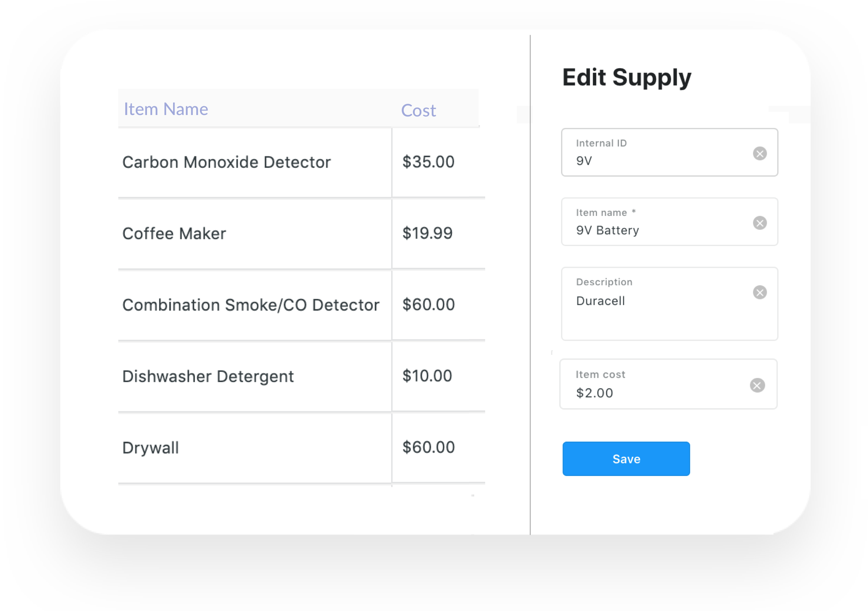Select the Coffee Maker row
Screen dimensions: 868x611
pyautogui.click(x=301, y=234)
